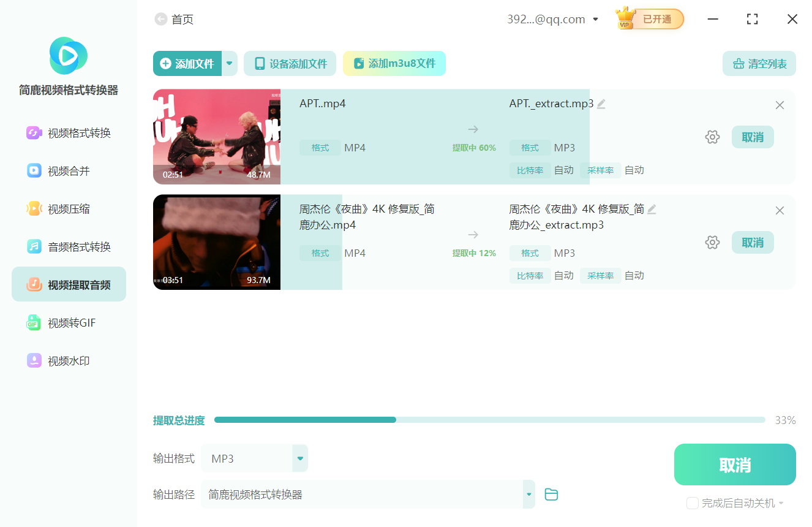This screenshot has width=812, height=527.
Task: Click the 视频转GIF sidebar icon
Action: click(x=34, y=323)
